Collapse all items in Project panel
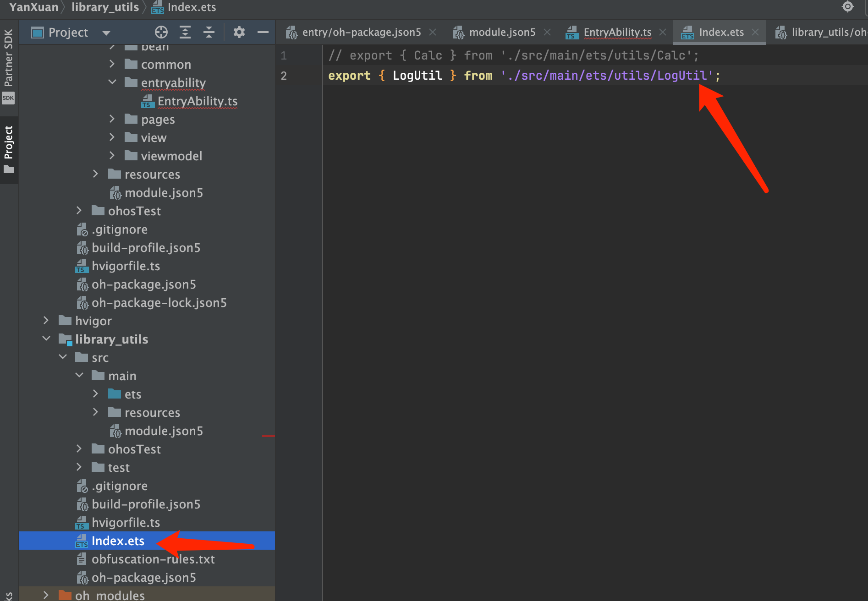Image resolution: width=868 pixels, height=601 pixels. [209, 32]
